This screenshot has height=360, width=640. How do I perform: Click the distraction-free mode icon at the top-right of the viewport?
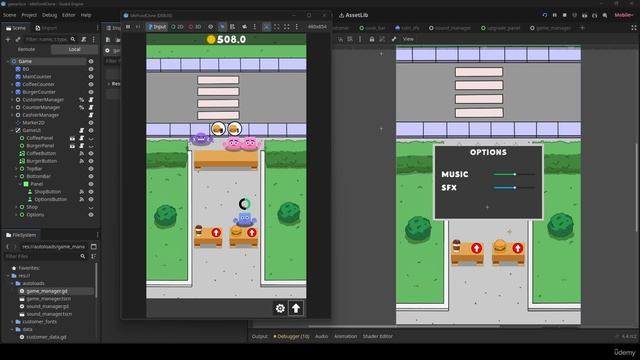coord(633,28)
